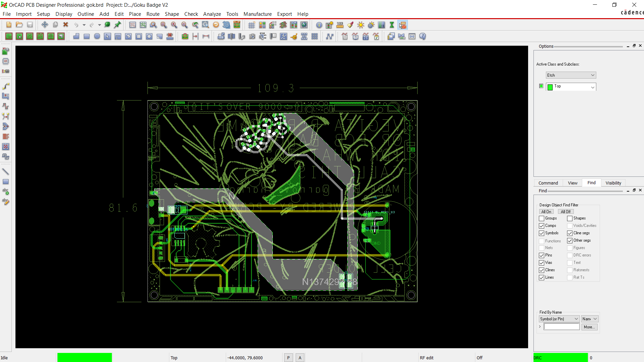Select the Shape Add Circle icon
This screenshot has width=644, height=362.
(97, 36)
